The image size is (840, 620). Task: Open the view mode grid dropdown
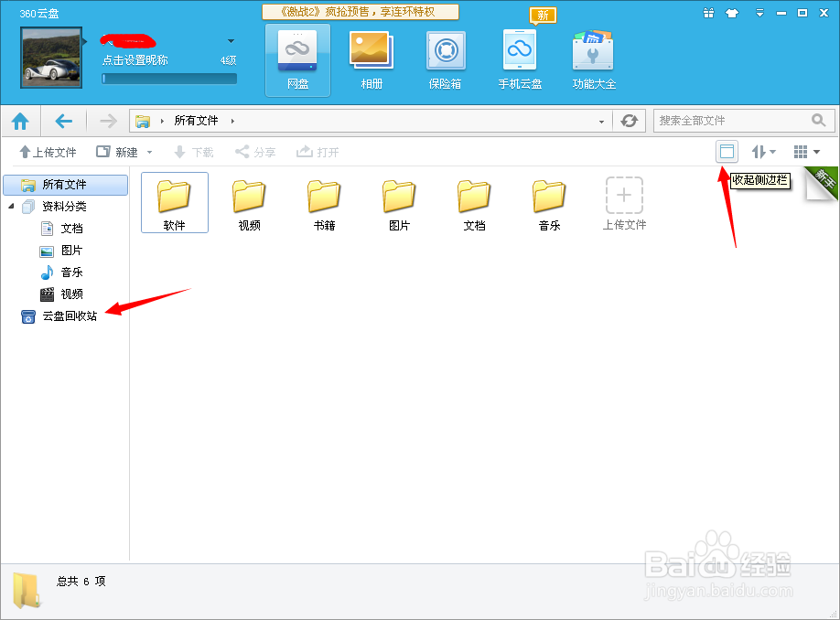[807, 152]
